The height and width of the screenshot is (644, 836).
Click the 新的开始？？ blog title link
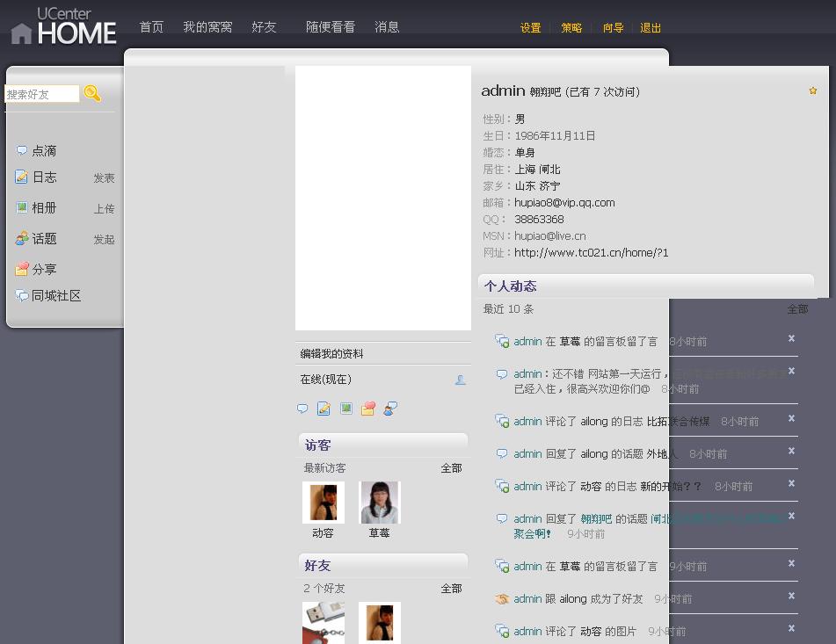tap(671, 487)
